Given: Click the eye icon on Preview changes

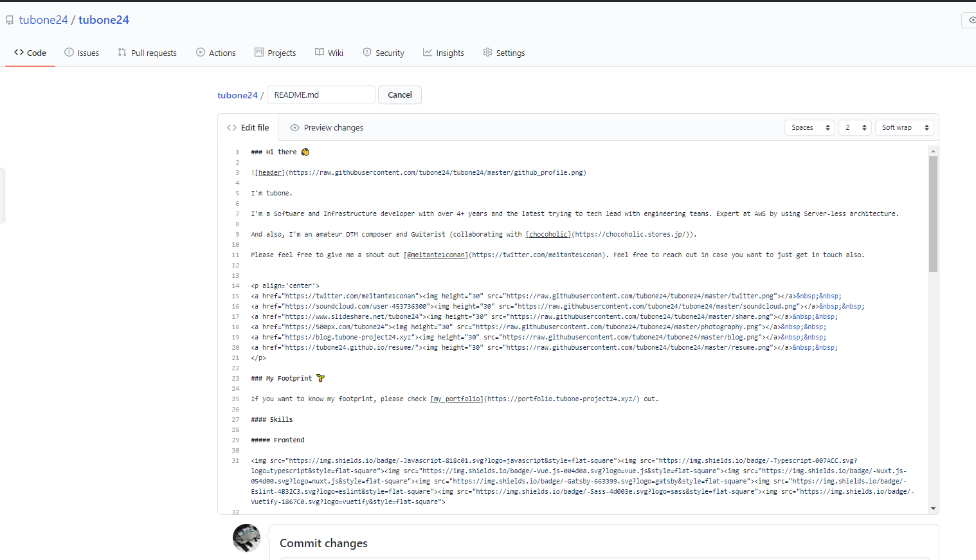Looking at the screenshot, I should [294, 127].
